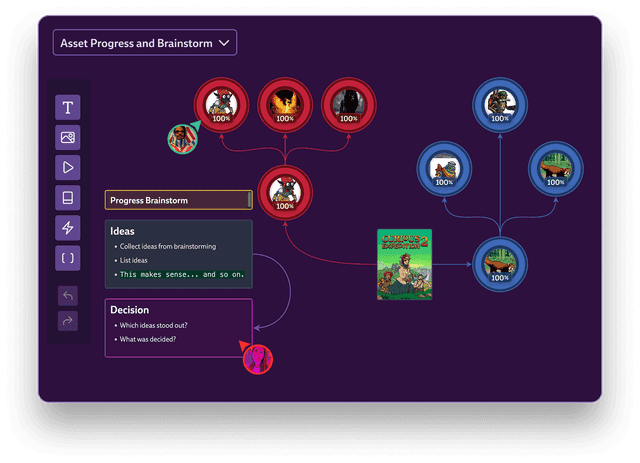Select the red fire asset node
Image resolution: width=640 pixels, height=463 pixels.
[x=285, y=103]
